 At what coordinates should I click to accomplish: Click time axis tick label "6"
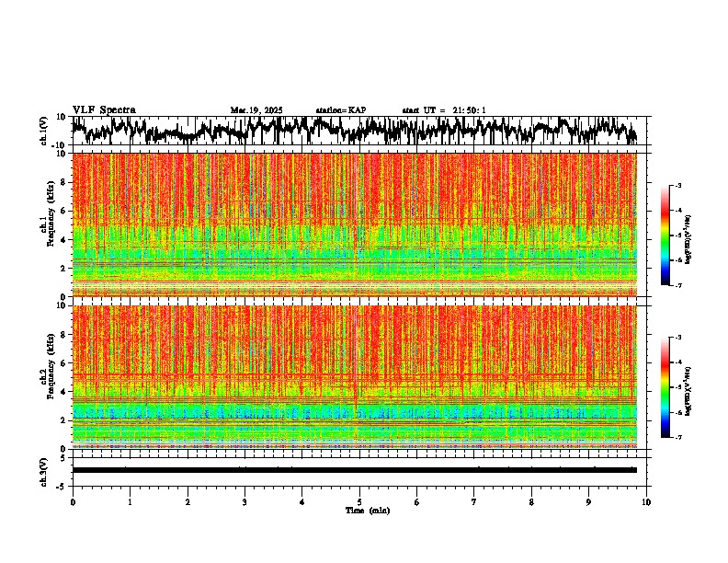tap(417, 502)
